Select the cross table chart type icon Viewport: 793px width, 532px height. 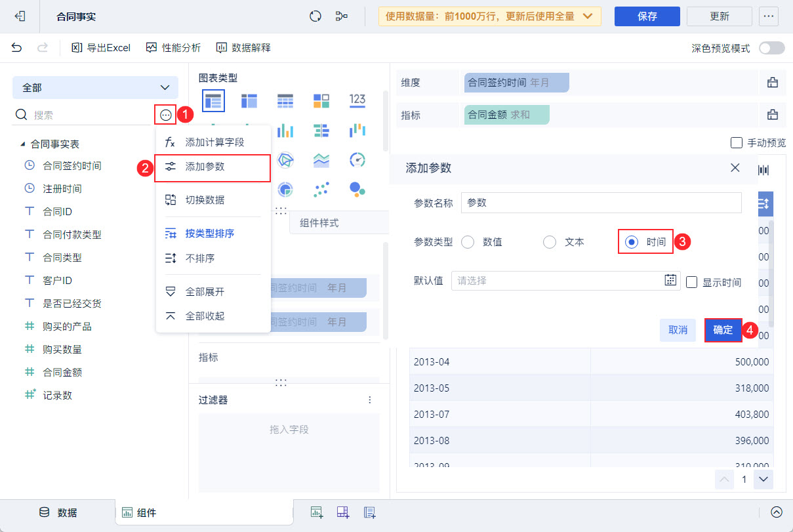point(249,100)
